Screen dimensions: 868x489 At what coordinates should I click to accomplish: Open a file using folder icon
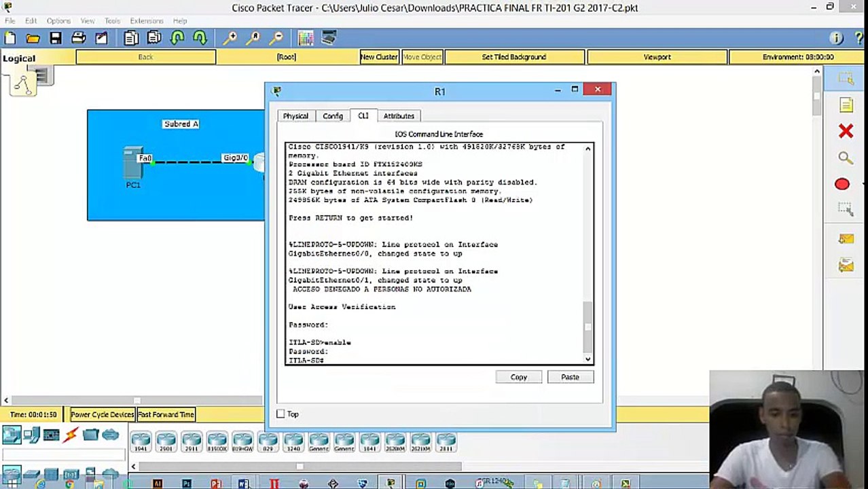click(x=33, y=38)
